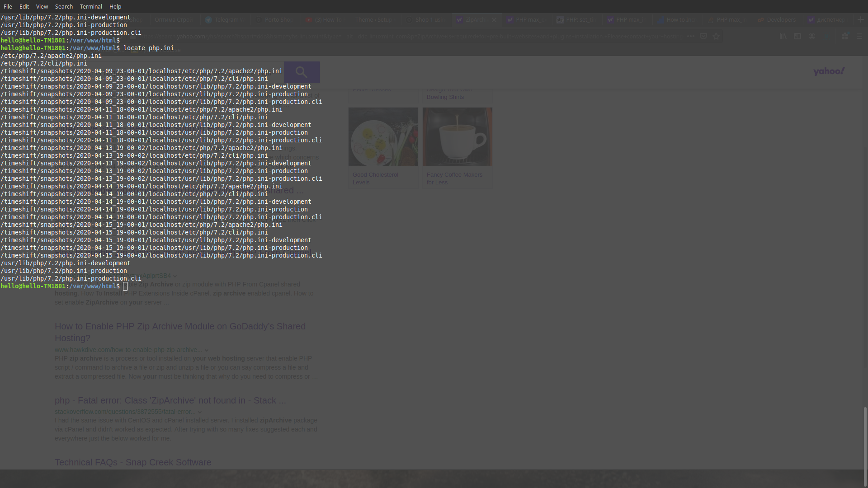Open the File menu in terminal
Viewport: 868px width, 488px height.
click(8, 6)
